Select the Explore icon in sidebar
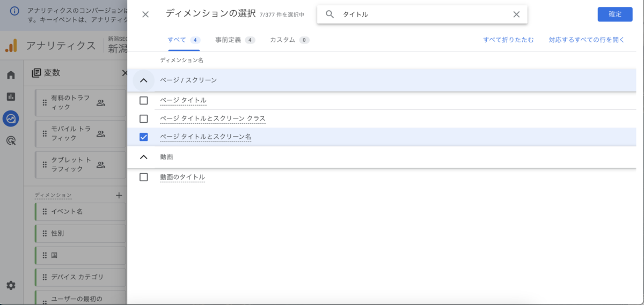Screen dimensions: 644x305 (11, 118)
